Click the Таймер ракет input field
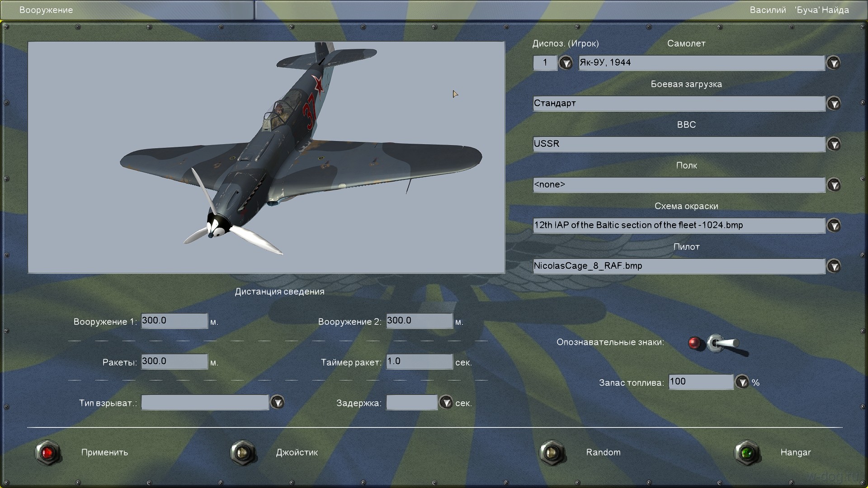Screen dimensions: 868x488 [x=419, y=361]
